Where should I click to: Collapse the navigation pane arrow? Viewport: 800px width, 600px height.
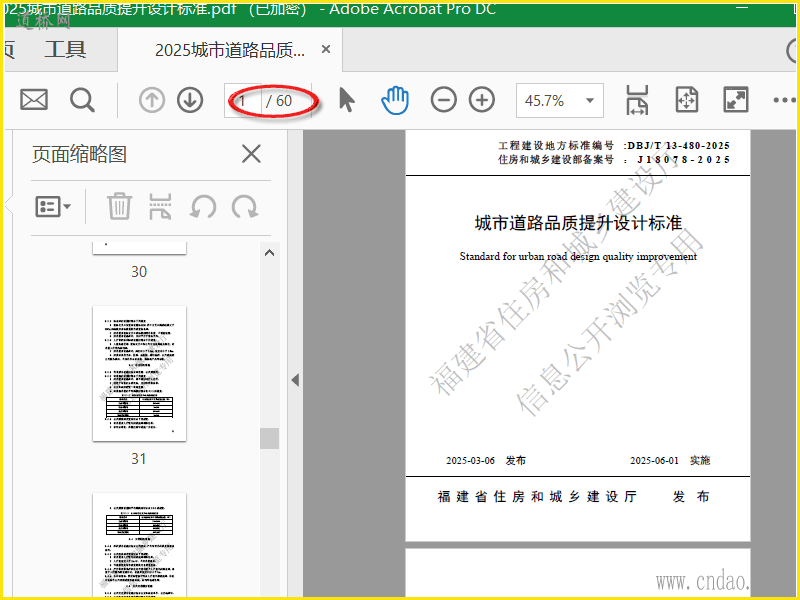pyautogui.click(x=295, y=380)
